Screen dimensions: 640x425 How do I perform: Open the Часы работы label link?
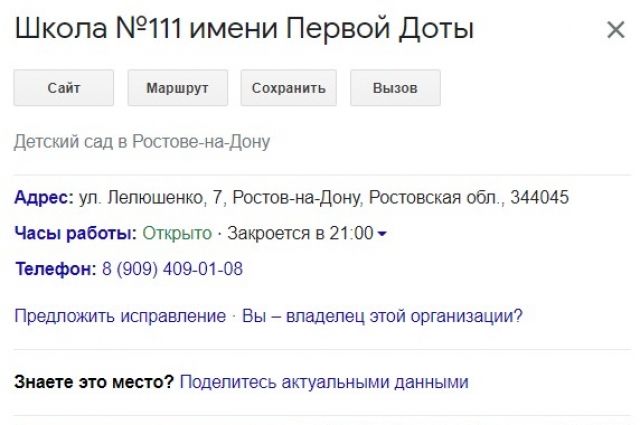coord(75,234)
